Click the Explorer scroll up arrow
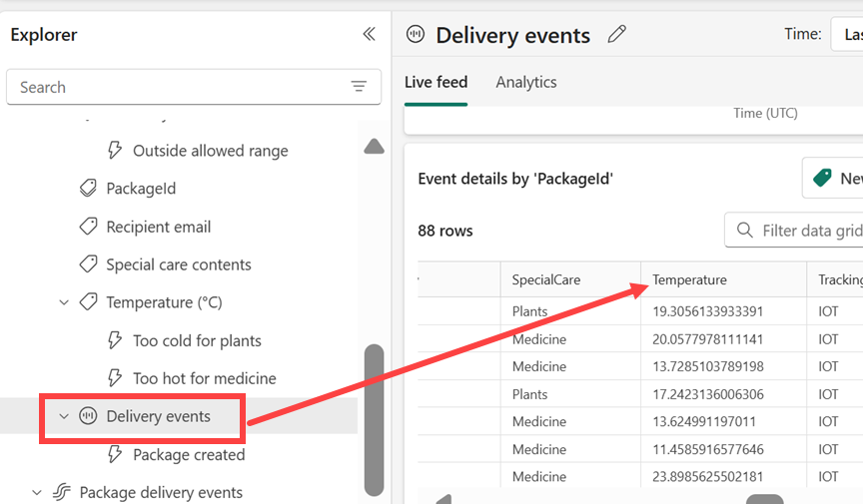The image size is (863, 504). pos(375,147)
